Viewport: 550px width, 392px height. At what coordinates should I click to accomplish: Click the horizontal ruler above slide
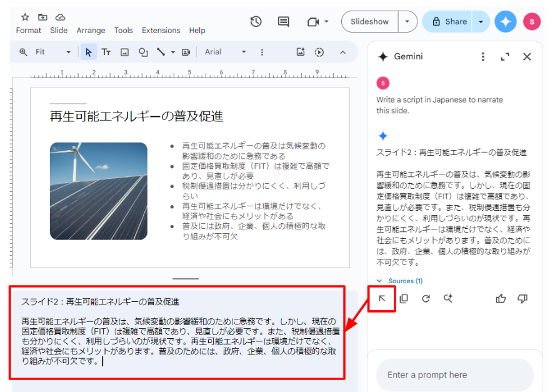click(190, 73)
